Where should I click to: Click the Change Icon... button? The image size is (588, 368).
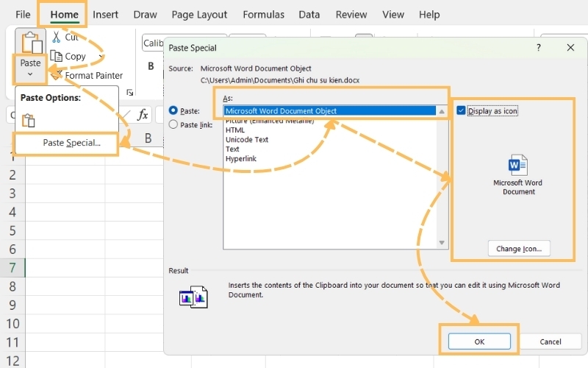click(x=519, y=249)
